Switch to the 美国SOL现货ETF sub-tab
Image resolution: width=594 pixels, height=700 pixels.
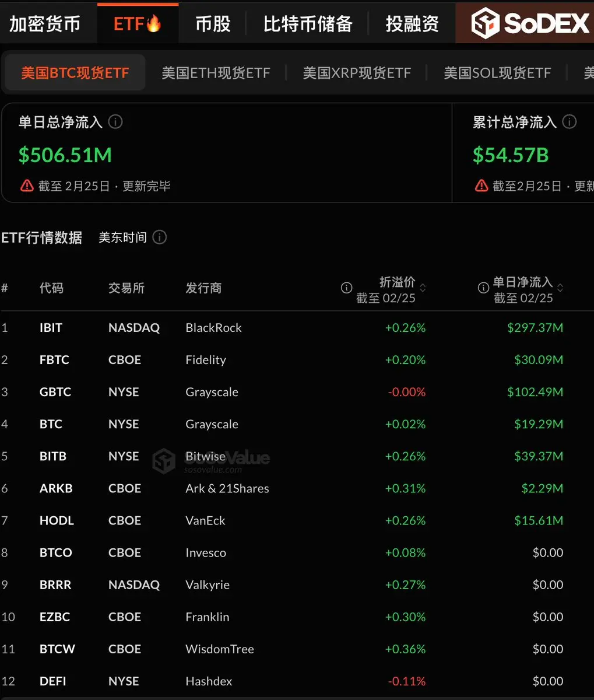pos(497,73)
